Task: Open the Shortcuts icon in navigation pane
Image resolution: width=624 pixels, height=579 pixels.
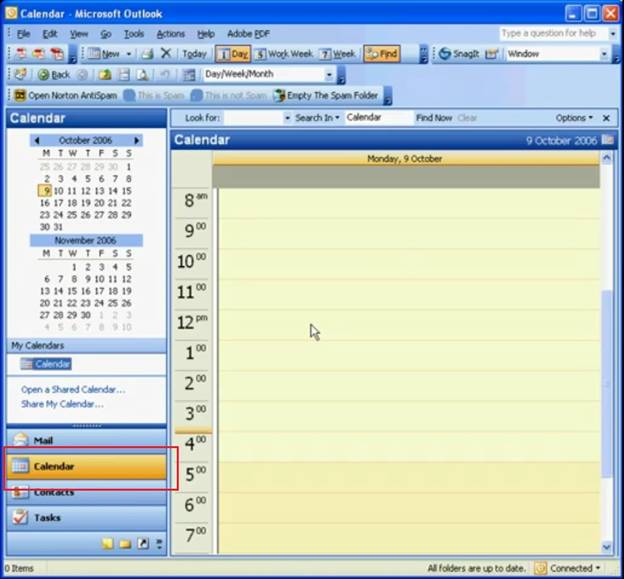Action: pyautogui.click(x=143, y=544)
